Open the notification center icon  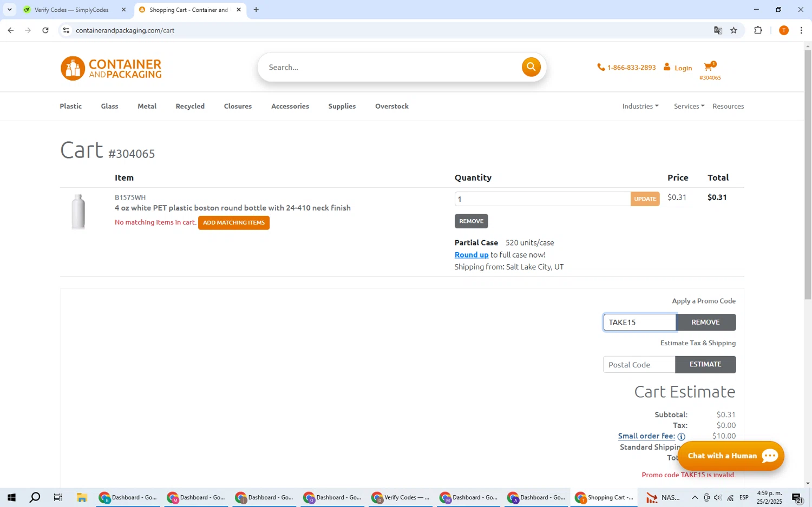click(797, 498)
